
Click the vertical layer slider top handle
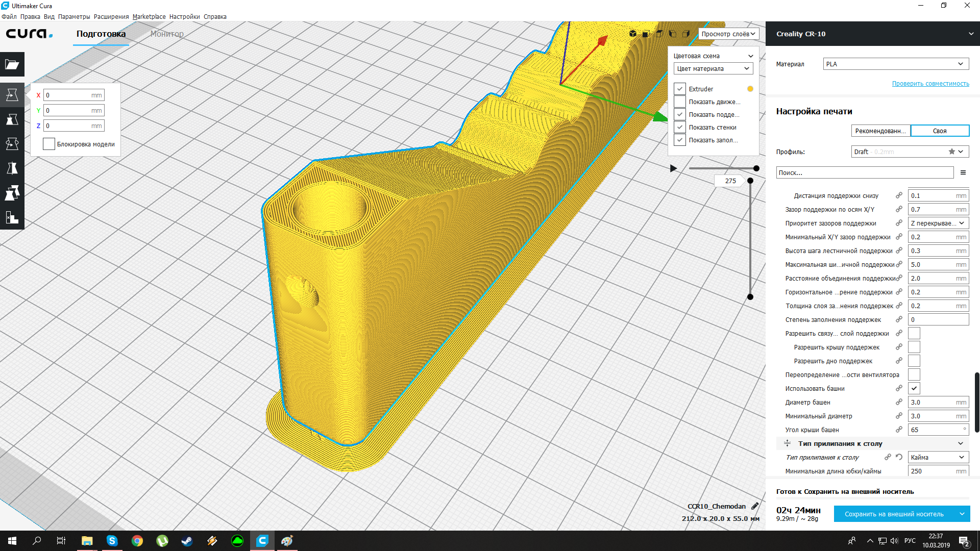750,181
